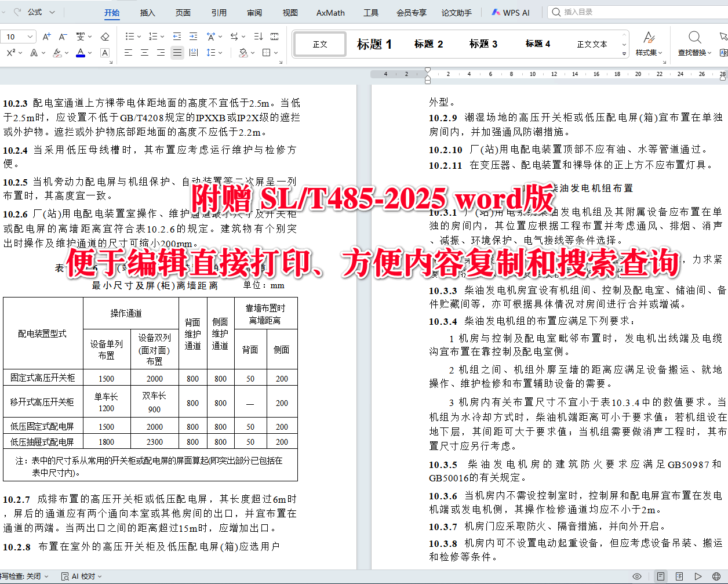Apply text highlight color

[57, 53]
